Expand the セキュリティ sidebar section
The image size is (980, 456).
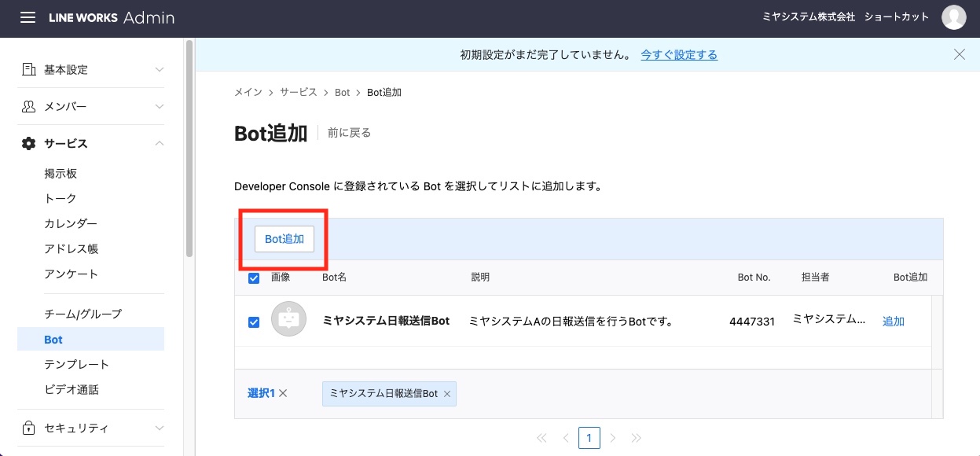[94, 428]
